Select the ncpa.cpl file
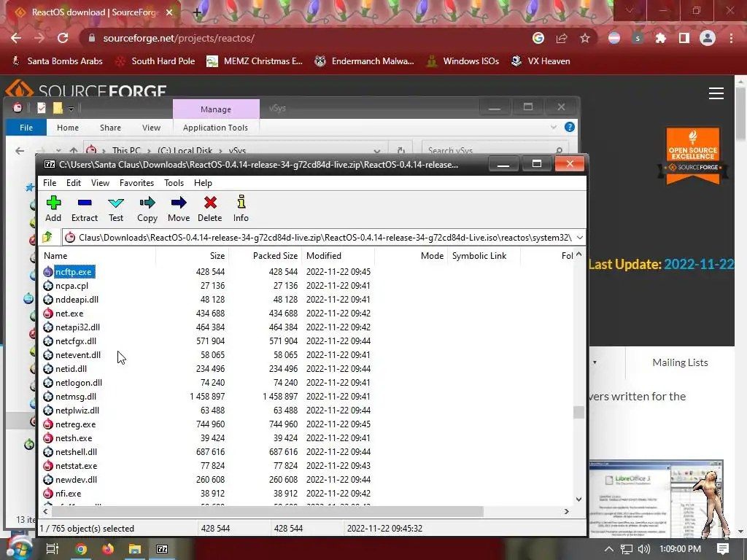Viewport: 747px width, 560px height. 72,286
